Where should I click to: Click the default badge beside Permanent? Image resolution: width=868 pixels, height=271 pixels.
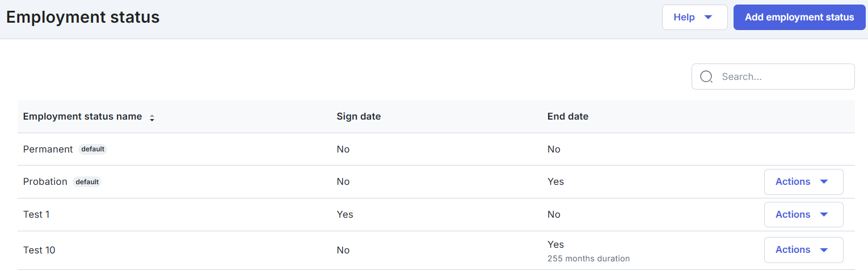[92, 149]
